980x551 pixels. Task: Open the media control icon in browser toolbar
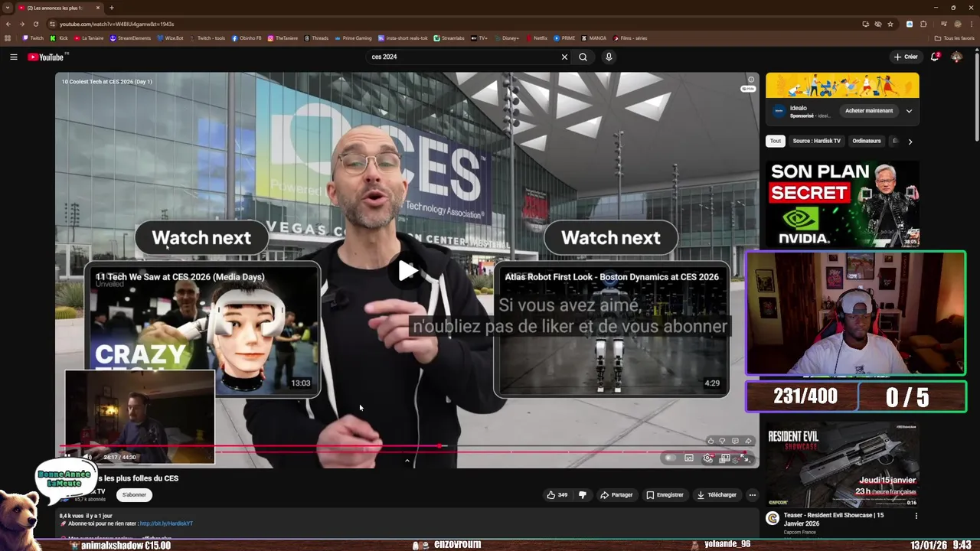pyautogui.click(x=943, y=24)
